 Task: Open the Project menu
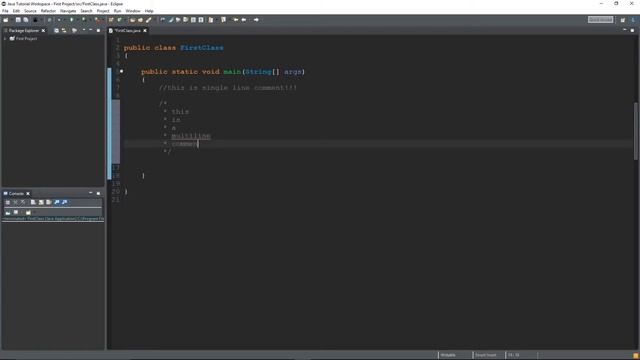pyautogui.click(x=103, y=11)
